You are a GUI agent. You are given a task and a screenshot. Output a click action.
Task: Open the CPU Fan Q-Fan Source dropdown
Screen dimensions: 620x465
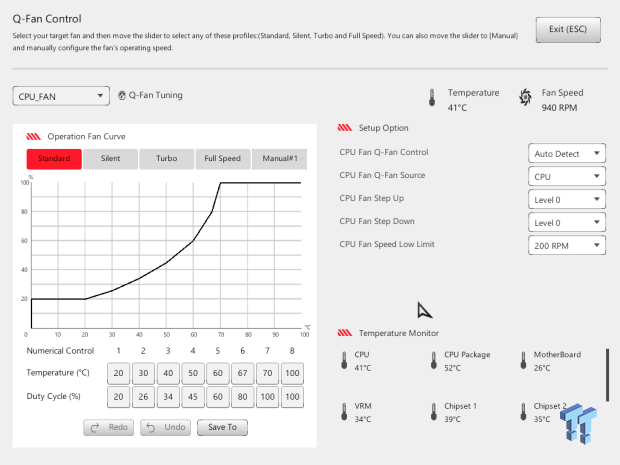(567, 176)
